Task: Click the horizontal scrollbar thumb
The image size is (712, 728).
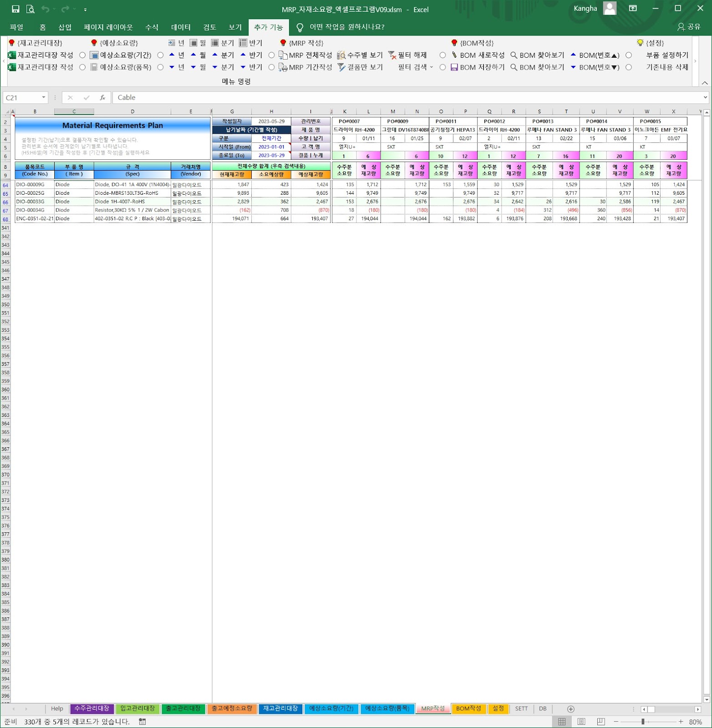Action: [651, 709]
